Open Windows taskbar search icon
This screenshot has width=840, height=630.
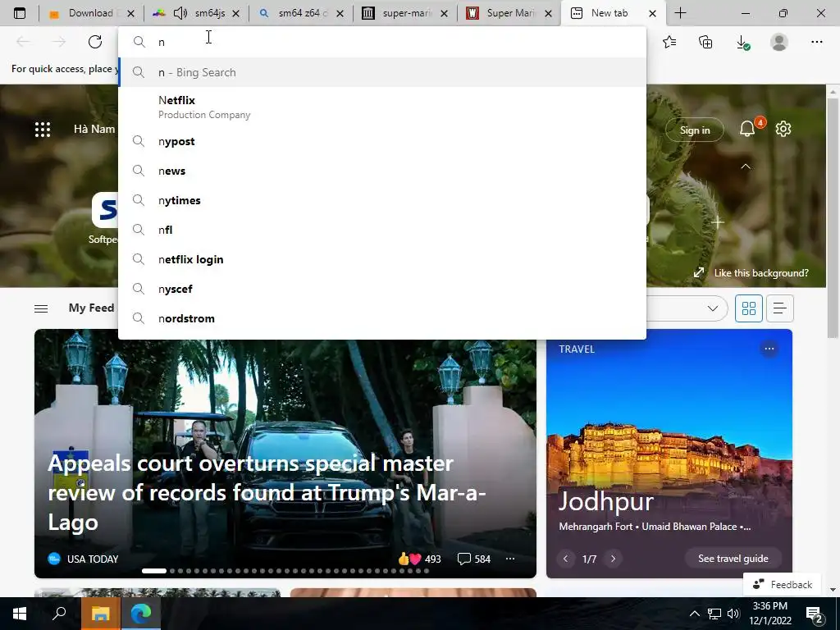(59, 614)
